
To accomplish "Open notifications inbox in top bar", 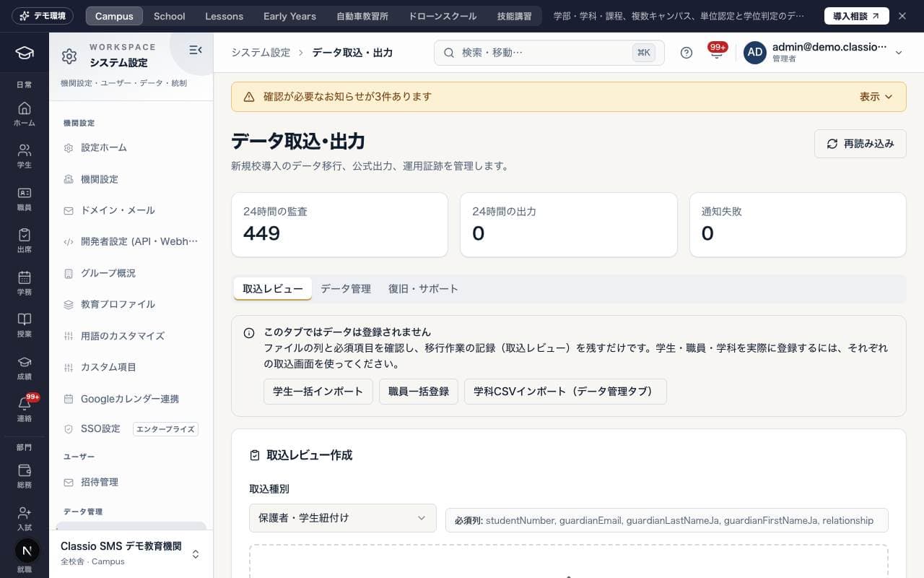I will (x=716, y=53).
